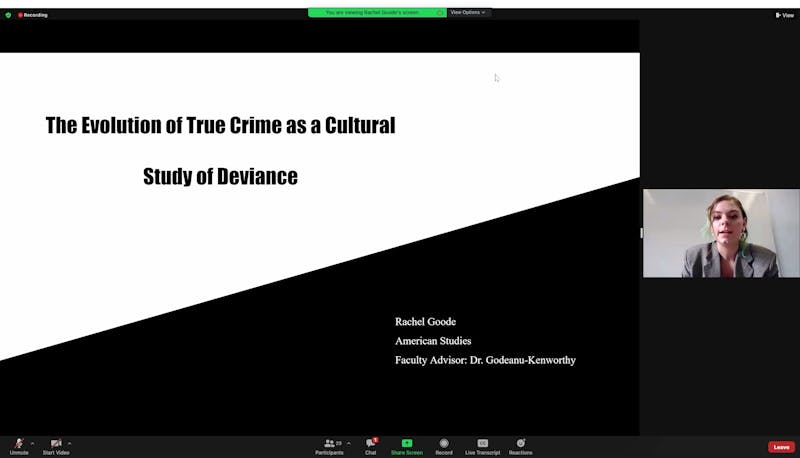Image resolution: width=800 pixels, height=458 pixels.
Task: Click the green encryption shield icon
Action: (x=8, y=15)
